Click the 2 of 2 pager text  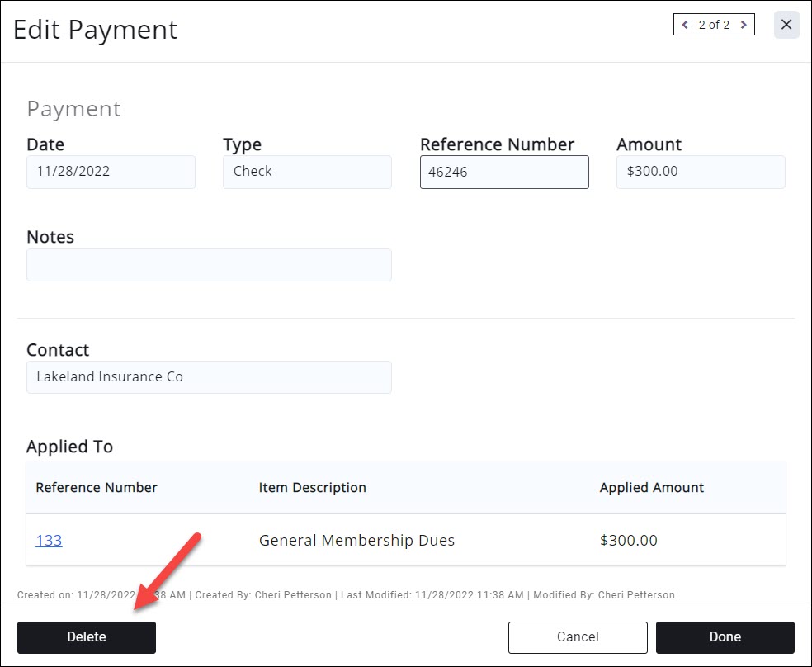(714, 25)
